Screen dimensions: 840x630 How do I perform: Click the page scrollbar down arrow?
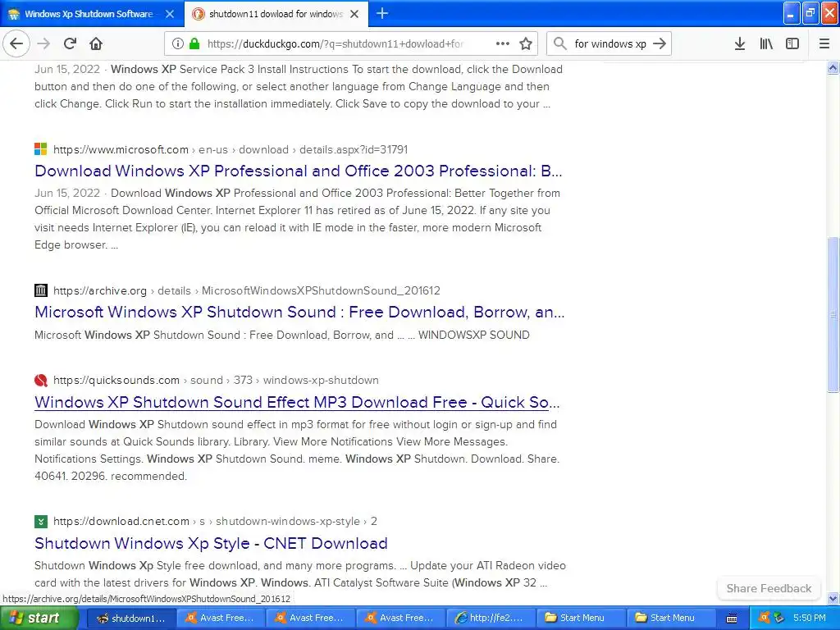833,598
